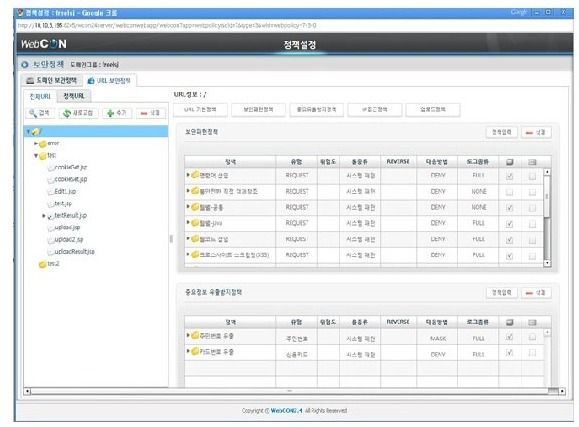Click the WebCON link in the copyright footer

pos(286,411)
